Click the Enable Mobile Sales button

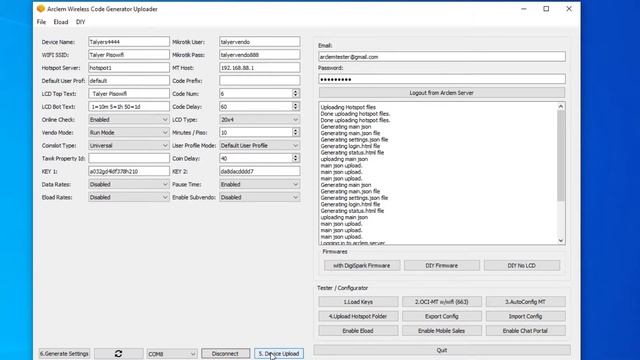[x=442, y=331]
